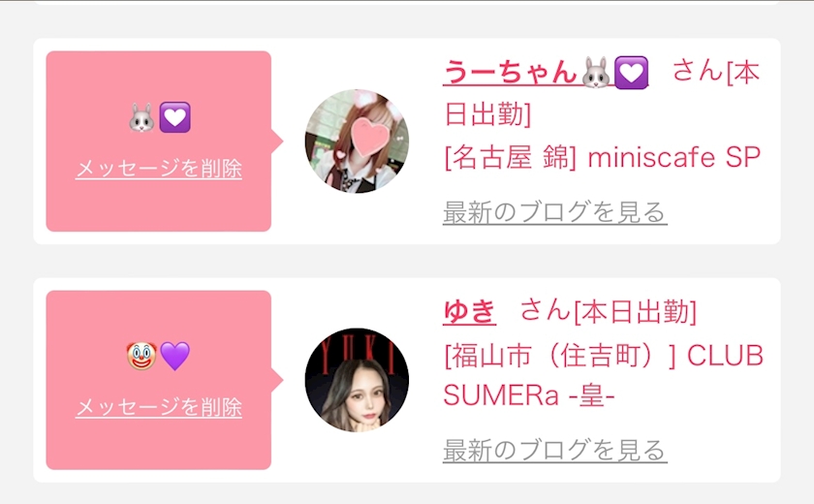Delete the rabbit emoji message
Image resolution: width=814 pixels, height=504 pixels.
159,169
